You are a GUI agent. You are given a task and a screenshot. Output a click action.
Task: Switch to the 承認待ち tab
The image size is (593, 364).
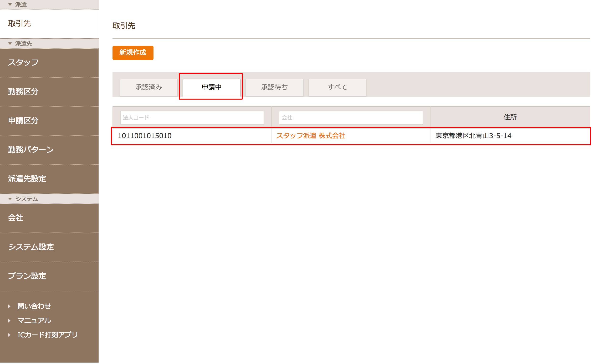275,88
